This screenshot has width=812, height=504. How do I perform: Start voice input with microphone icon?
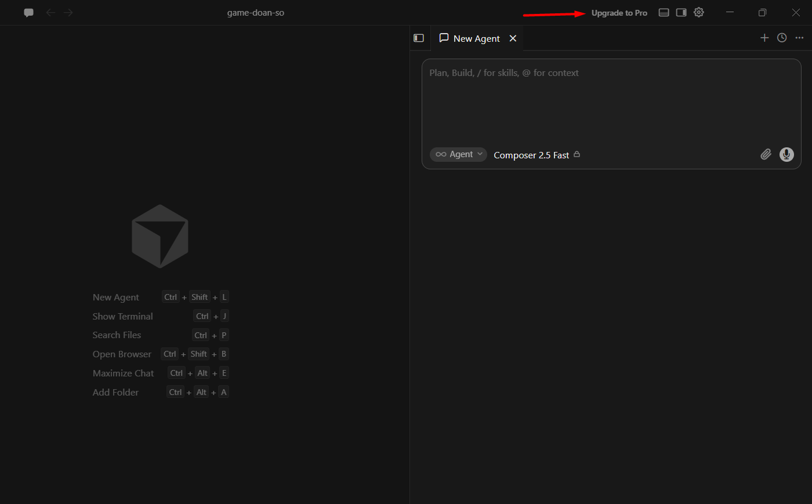[786, 154]
